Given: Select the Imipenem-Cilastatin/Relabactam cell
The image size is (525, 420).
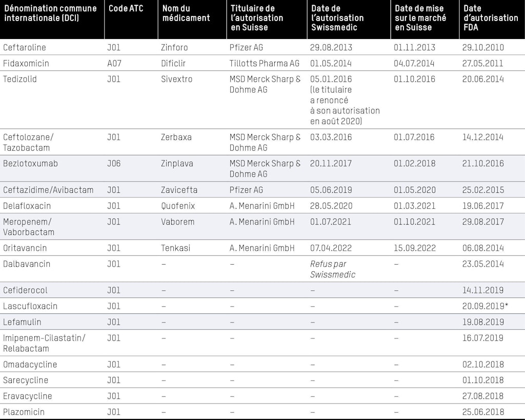Looking at the screenshot, I should [44, 343].
